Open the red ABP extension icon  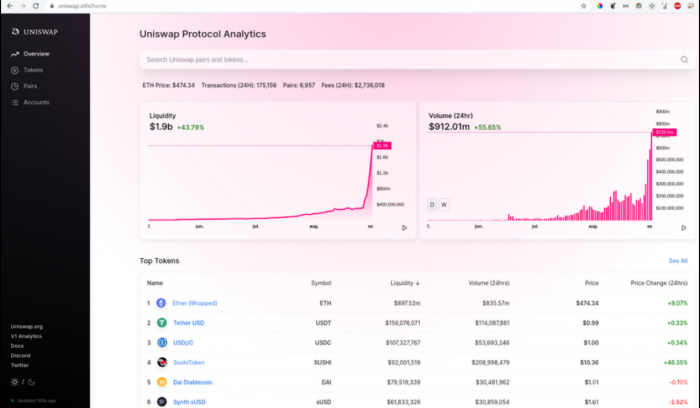677,6
